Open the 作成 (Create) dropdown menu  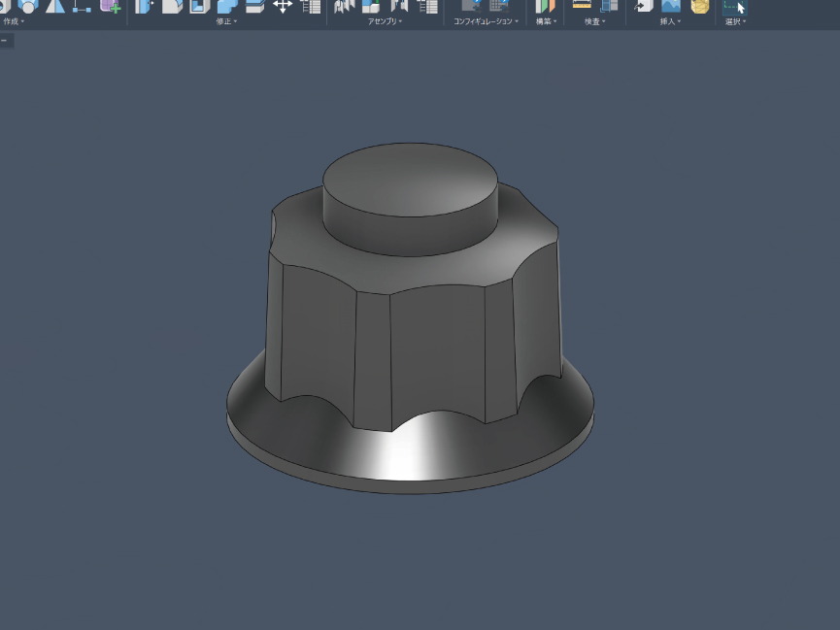(x=14, y=21)
